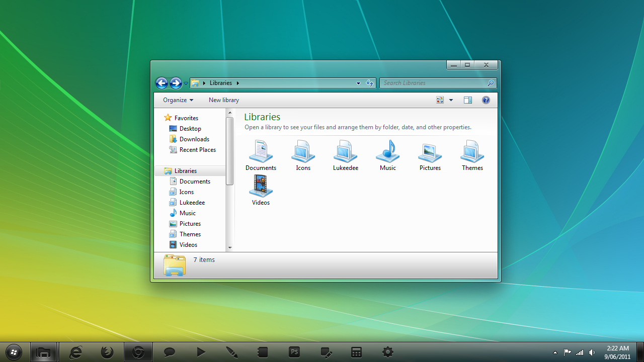Open the speech bubble chat app in taskbar
Image resolution: width=644 pixels, height=362 pixels.
click(x=170, y=352)
